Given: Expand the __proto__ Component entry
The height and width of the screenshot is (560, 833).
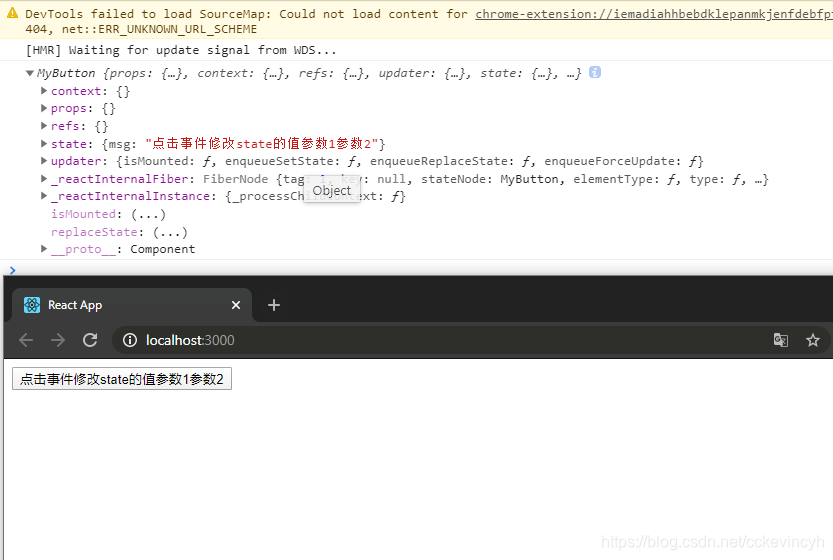Looking at the screenshot, I should 44,249.
